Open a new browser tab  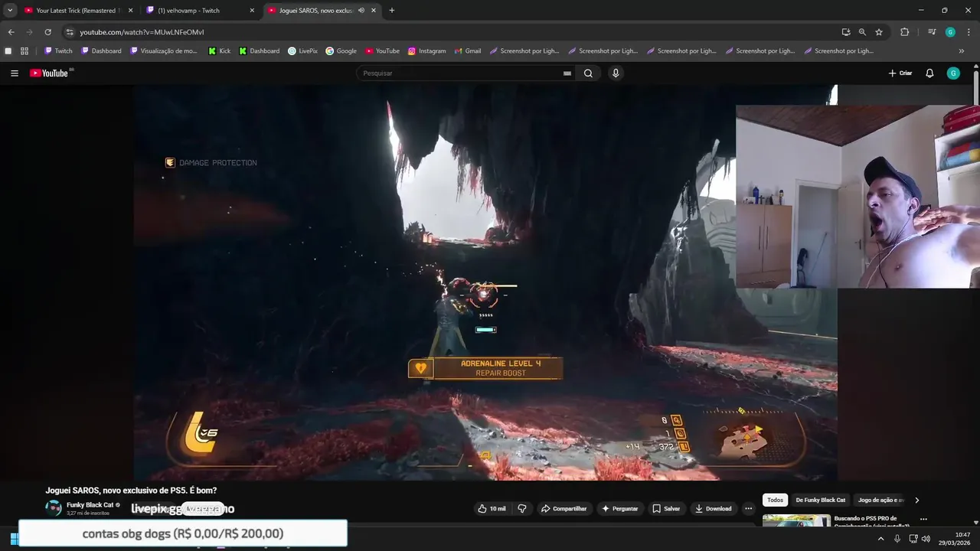[391, 11]
